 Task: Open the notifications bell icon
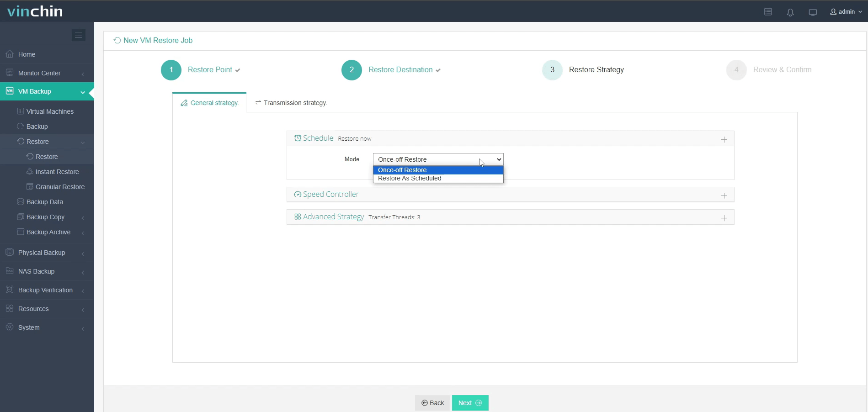pyautogui.click(x=790, y=12)
